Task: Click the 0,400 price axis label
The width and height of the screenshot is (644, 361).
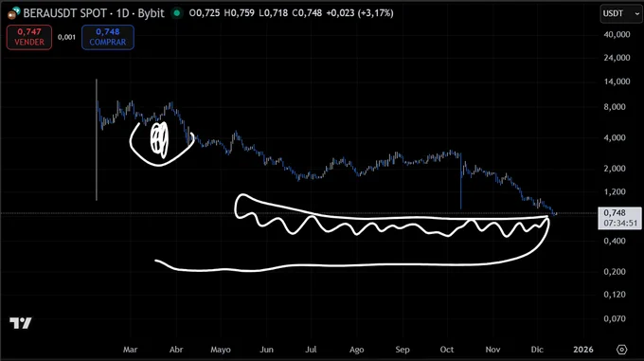Action: 615,241
